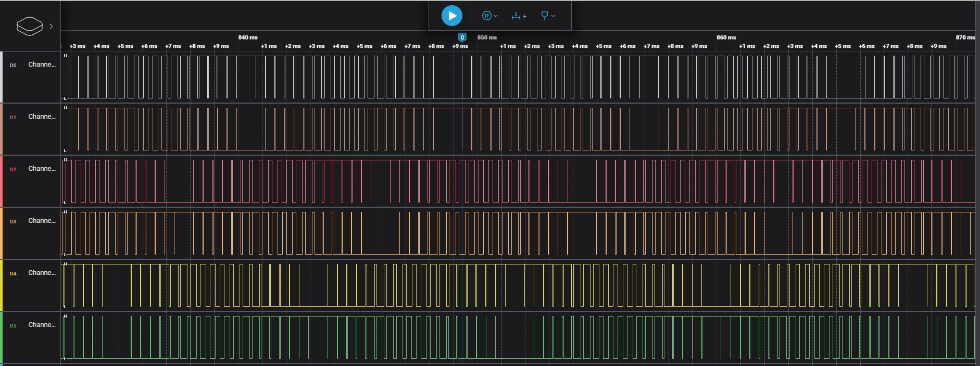The width and height of the screenshot is (980, 366).
Task: Select the Channel name in row D5
Action: click(42, 325)
